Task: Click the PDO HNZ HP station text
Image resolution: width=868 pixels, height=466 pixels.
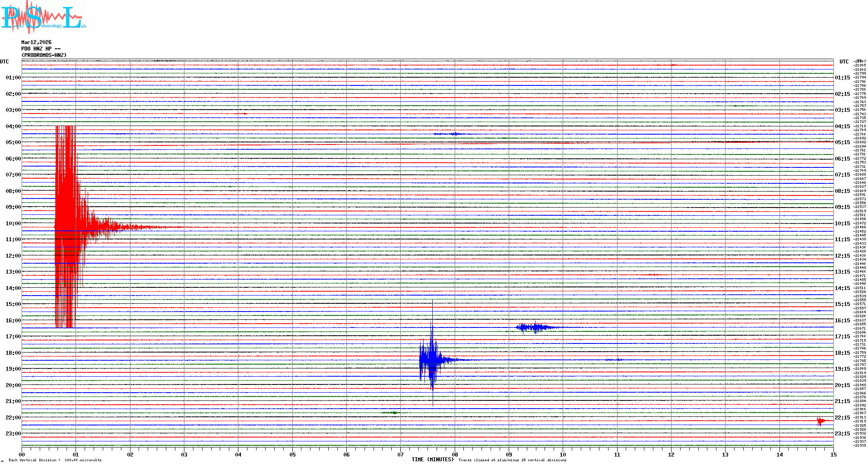Action: (x=41, y=49)
